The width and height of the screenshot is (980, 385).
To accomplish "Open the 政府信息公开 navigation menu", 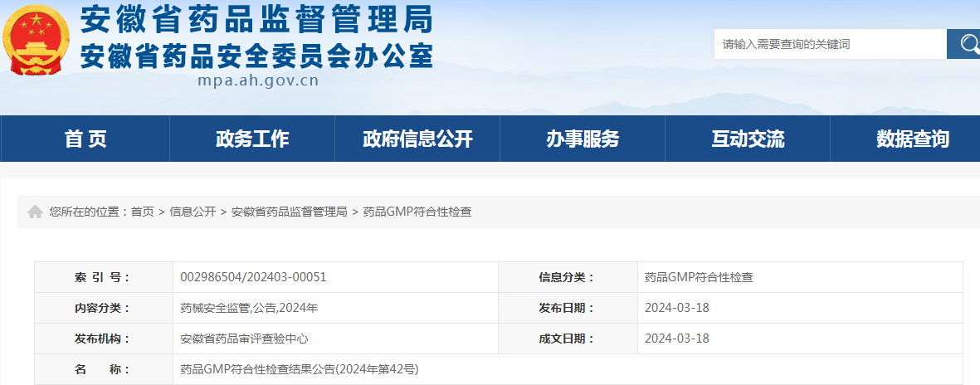I will (417, 139).
